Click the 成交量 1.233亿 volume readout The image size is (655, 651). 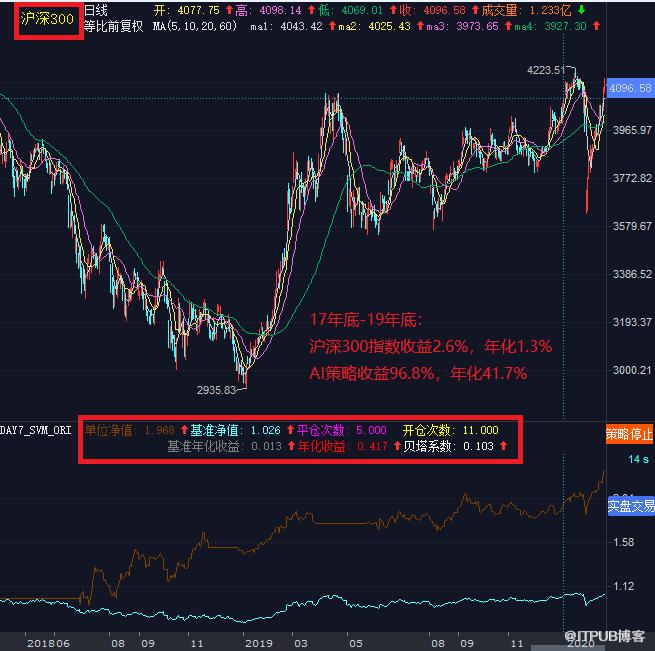[526, 10]
